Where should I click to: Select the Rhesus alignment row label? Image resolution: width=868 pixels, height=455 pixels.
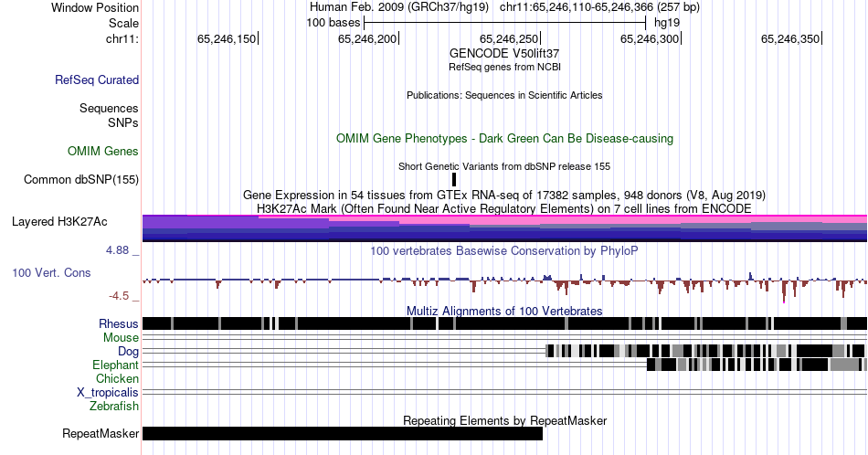[x=119, y=323]
